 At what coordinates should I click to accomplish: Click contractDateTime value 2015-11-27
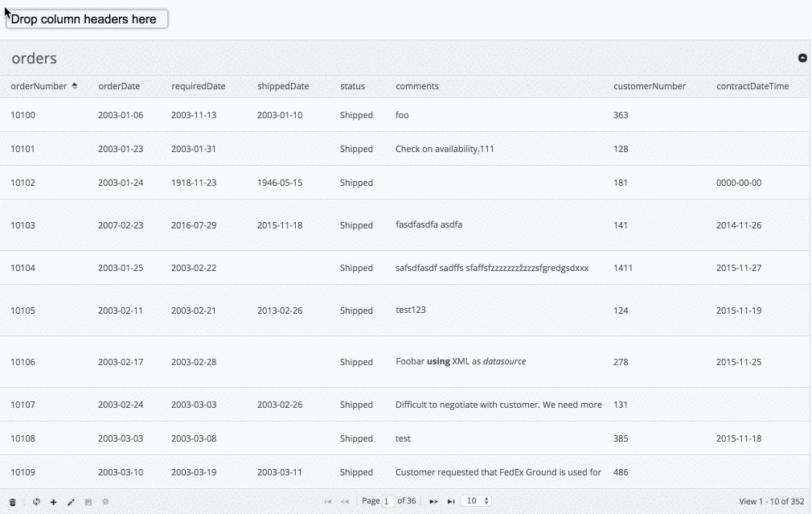pos(739,268)
